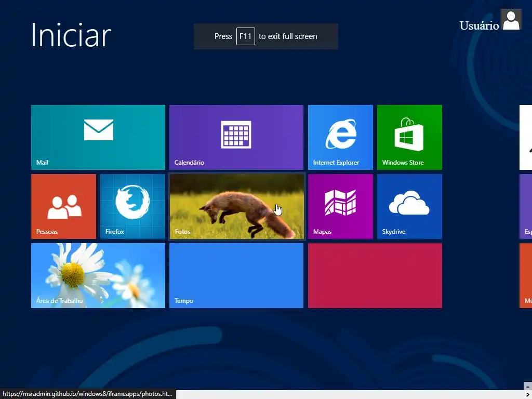Click the folded map icon
This screenshot has height=399, width=532.
coord(340,203)
